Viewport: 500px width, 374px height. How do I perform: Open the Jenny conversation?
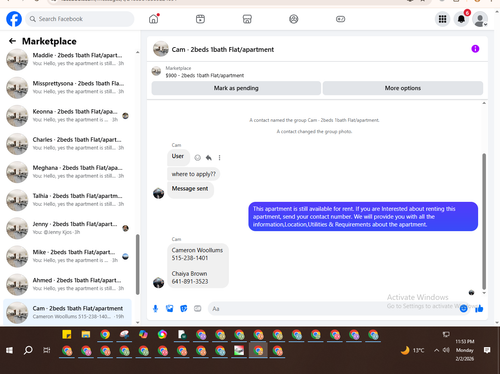pos(68,228)
